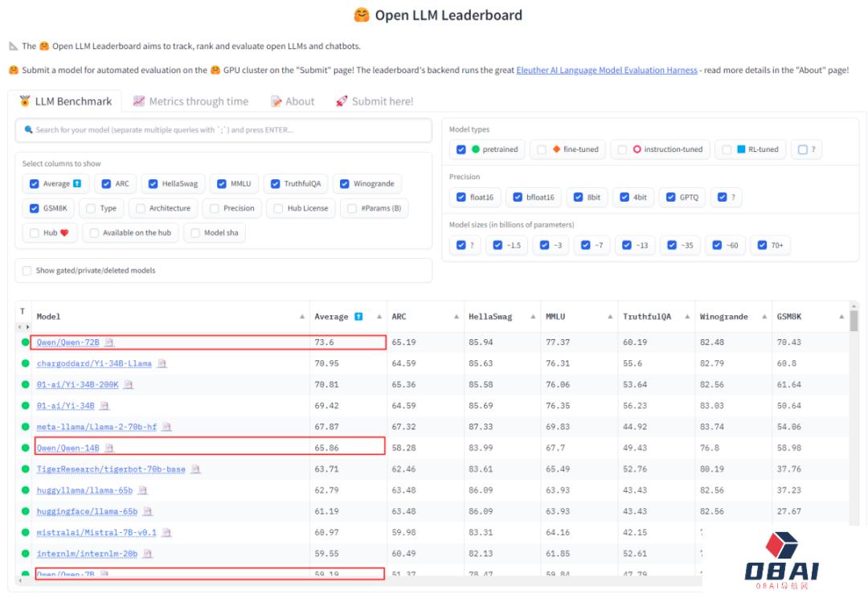Sort by MMLU column header arrow
Screen dimensions: 868x598
[610, 317]
